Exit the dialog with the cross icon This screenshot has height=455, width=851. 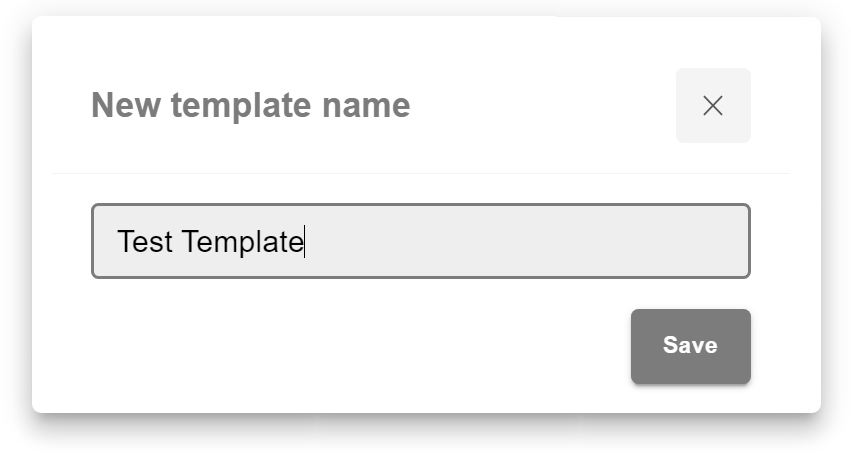713,106
